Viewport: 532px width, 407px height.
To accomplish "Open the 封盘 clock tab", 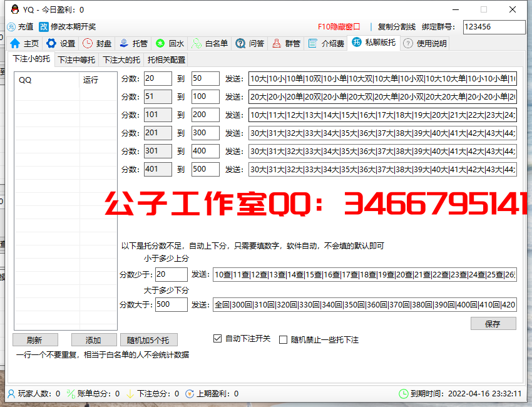I will pos(97,43).
